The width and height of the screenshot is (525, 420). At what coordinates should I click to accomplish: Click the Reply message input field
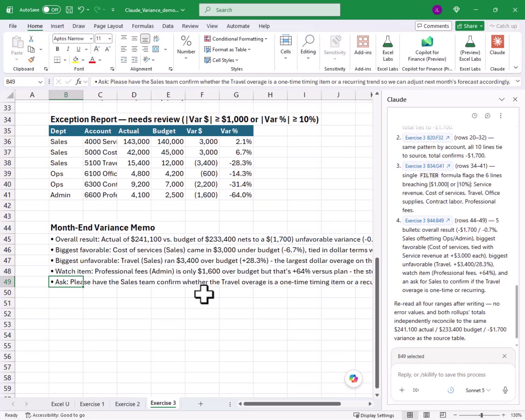tap(453, 375)
